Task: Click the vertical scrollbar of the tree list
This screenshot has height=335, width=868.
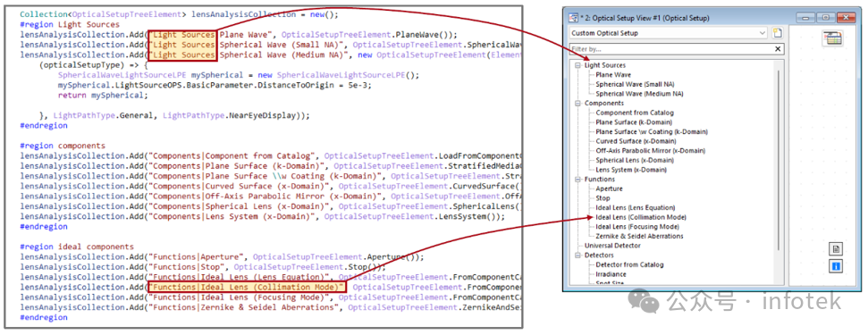Action: [x=780, y=160]
